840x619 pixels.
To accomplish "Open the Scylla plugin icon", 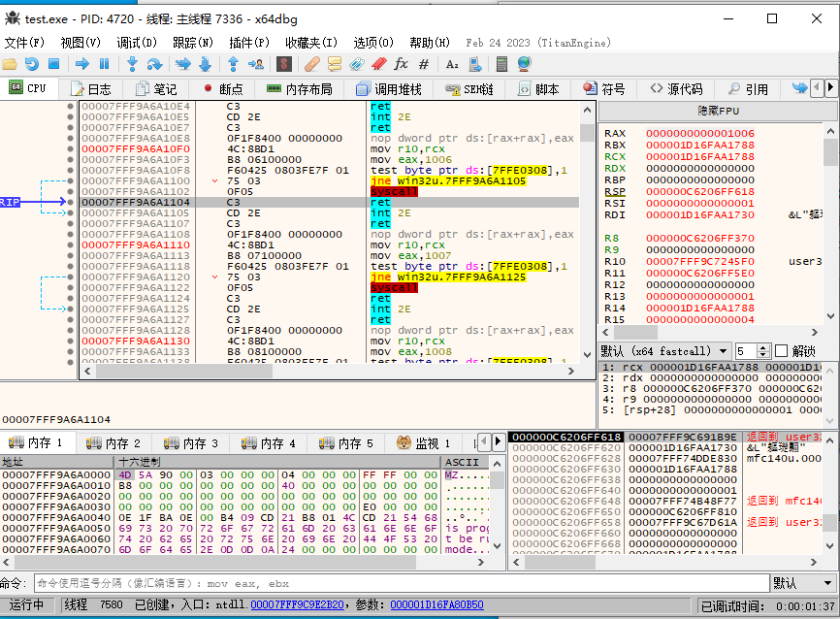I will pyautogui.click(x=284, y=64).
